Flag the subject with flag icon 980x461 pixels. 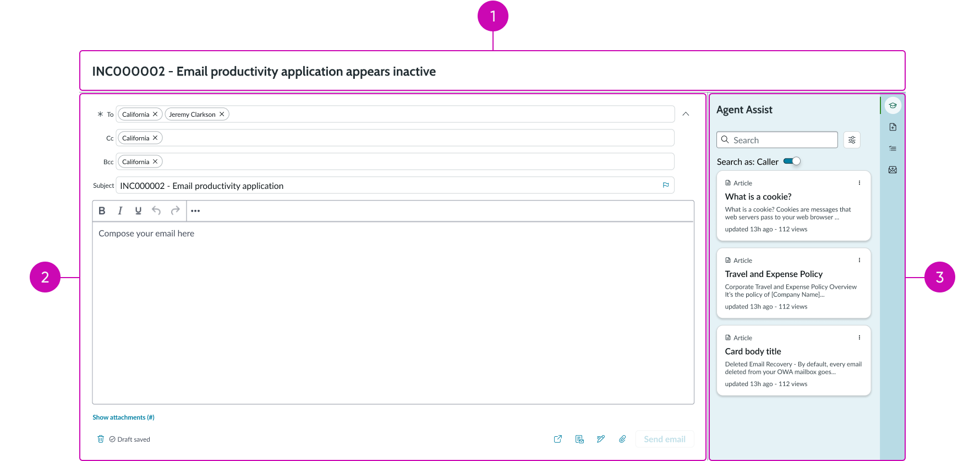point(666,185)
